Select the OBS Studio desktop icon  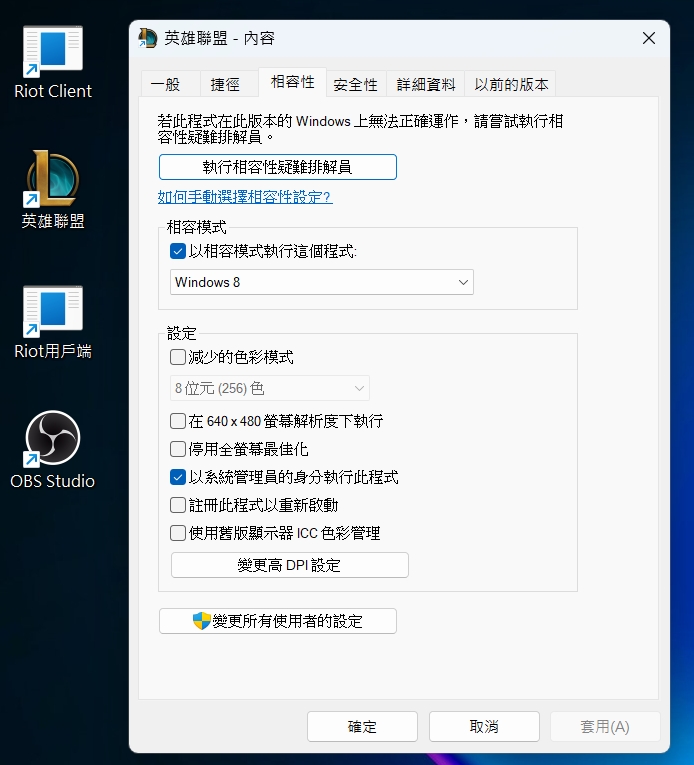tap(53, 450)
